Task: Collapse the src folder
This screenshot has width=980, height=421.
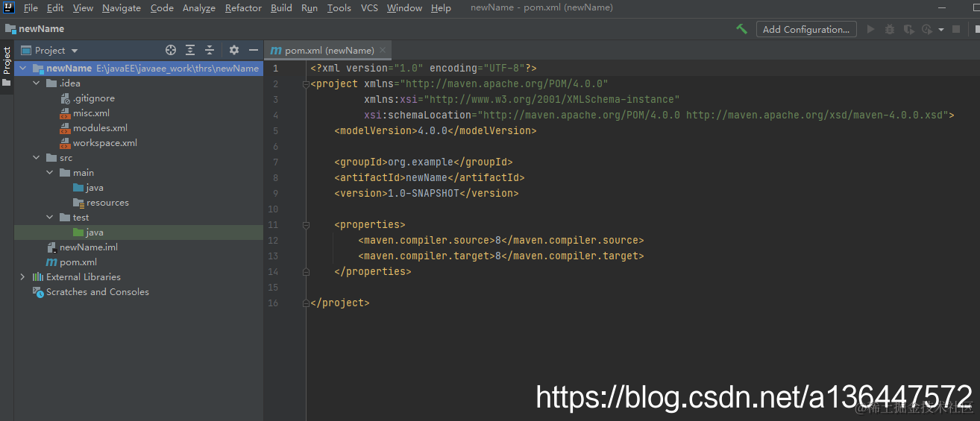Action: (x=36, y=157)
